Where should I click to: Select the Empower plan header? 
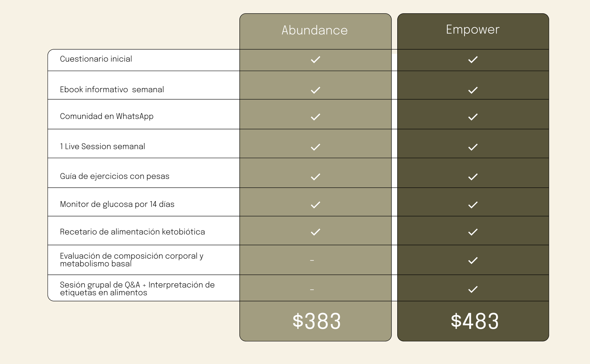click(x=473, y=30)
